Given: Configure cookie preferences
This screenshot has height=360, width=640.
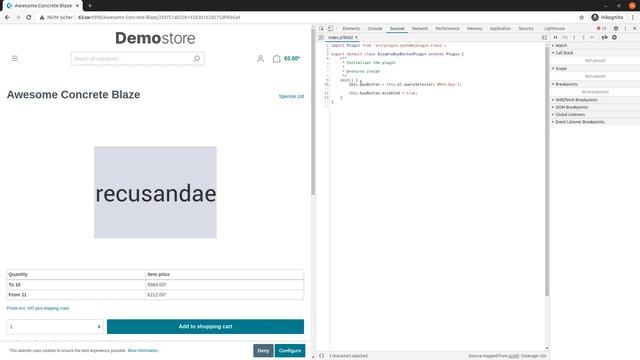Looking at the screenshot, I should click(x=290, y=351).
